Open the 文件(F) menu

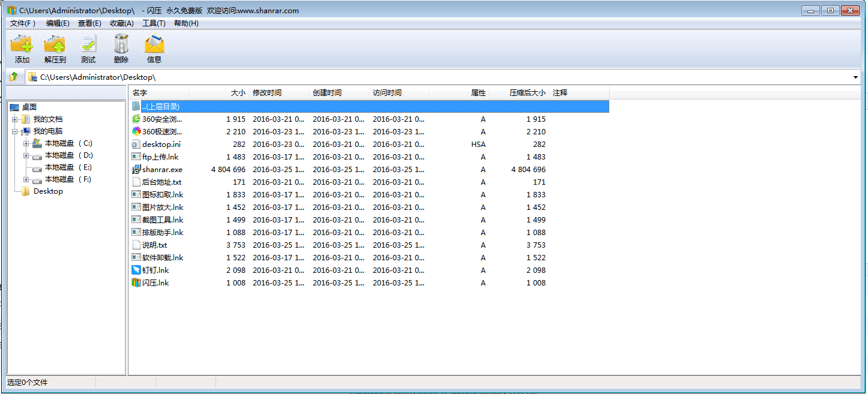[23, 23]
